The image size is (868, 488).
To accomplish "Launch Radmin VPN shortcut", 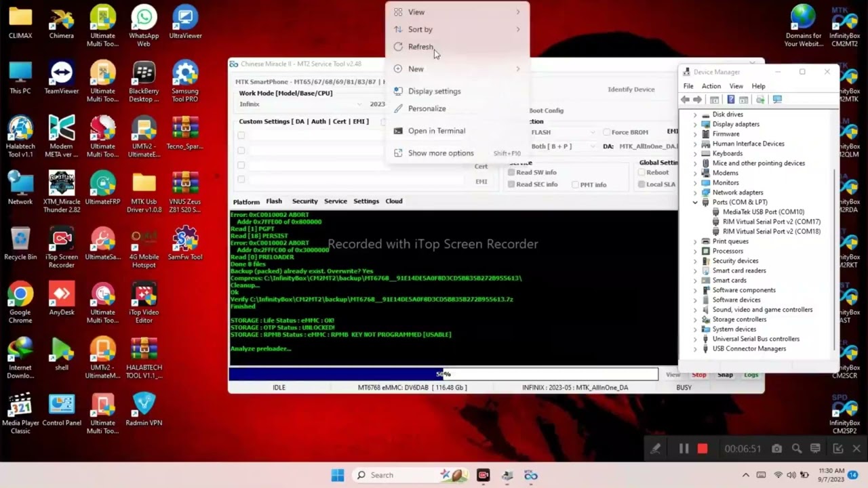I will [144, 409].
